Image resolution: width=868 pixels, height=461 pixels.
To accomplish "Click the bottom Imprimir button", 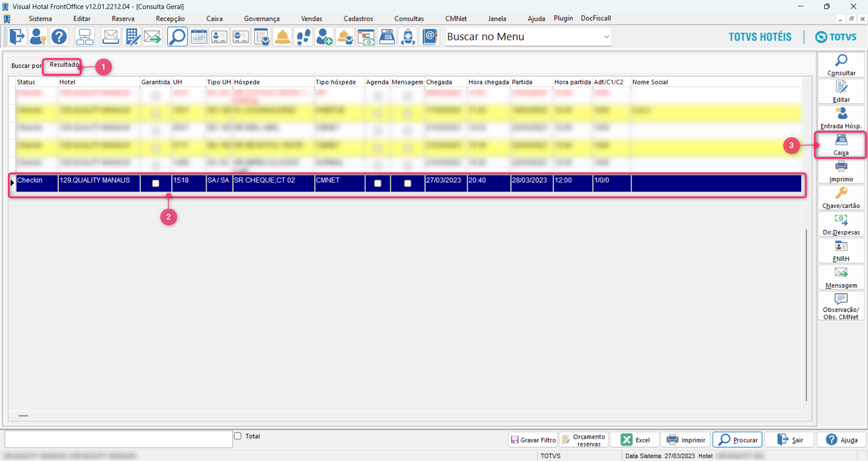I will (x=686, y=440).
